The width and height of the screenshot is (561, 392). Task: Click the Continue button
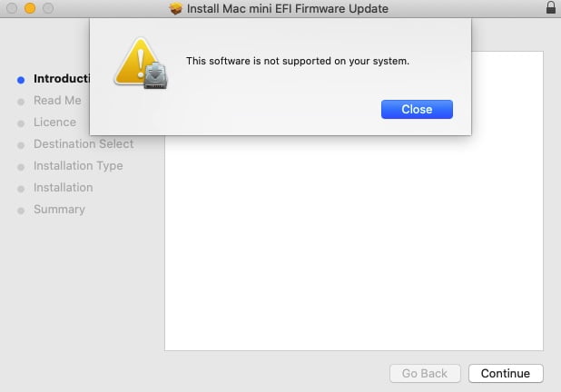(x=506, y=373)
